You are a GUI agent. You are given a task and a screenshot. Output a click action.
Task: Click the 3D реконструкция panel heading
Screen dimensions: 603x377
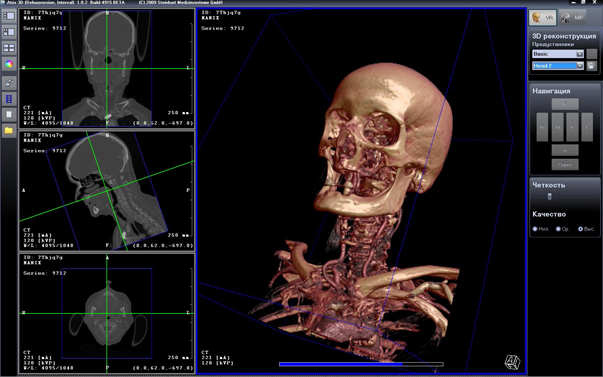point(564,36)
